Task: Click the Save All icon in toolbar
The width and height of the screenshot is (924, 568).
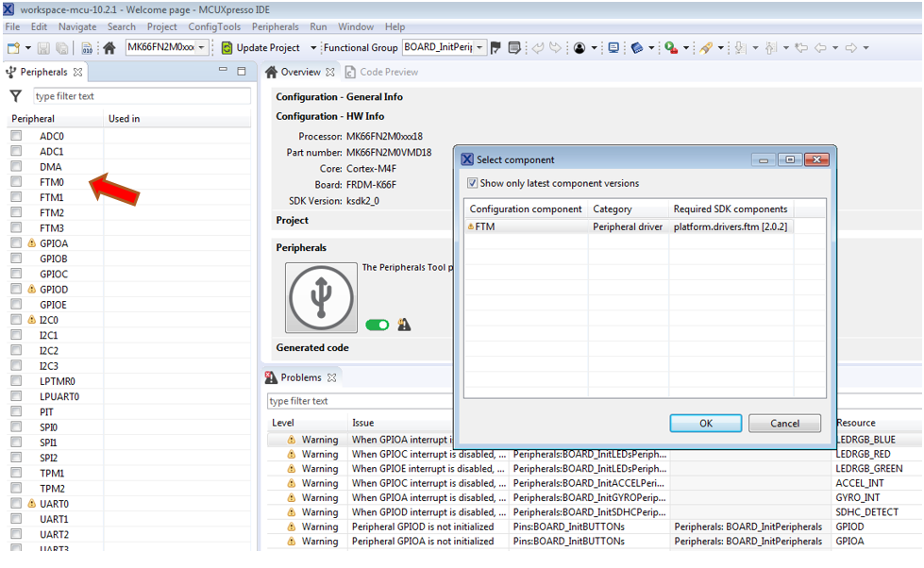Action: [61, 48]
